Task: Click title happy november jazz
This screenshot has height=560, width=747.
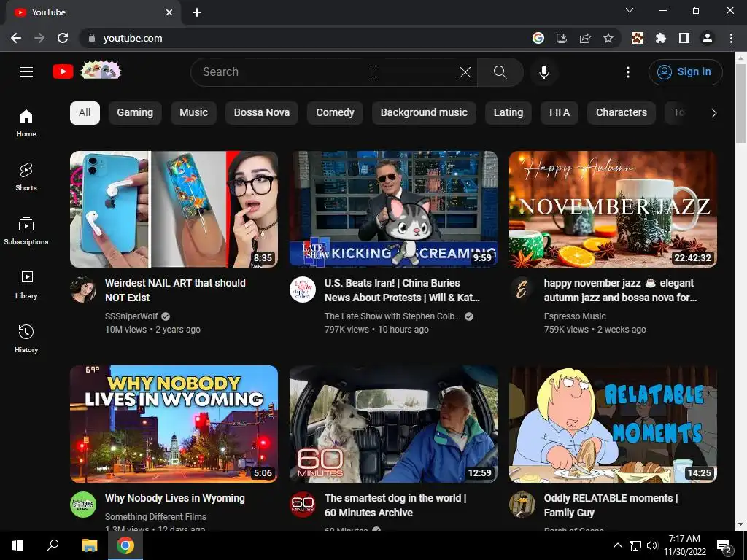Action: point(620,290)
